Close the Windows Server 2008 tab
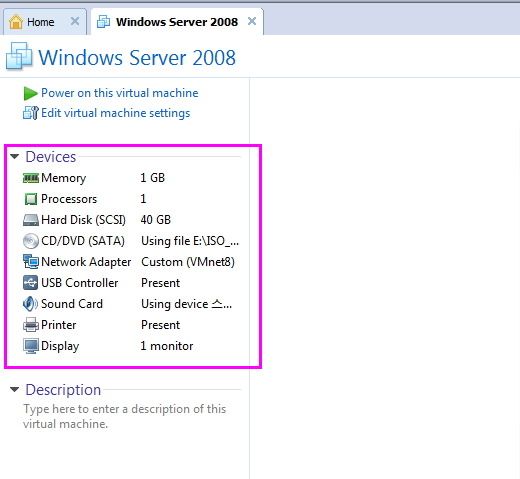Screen dimensions: 520x479 252,22
